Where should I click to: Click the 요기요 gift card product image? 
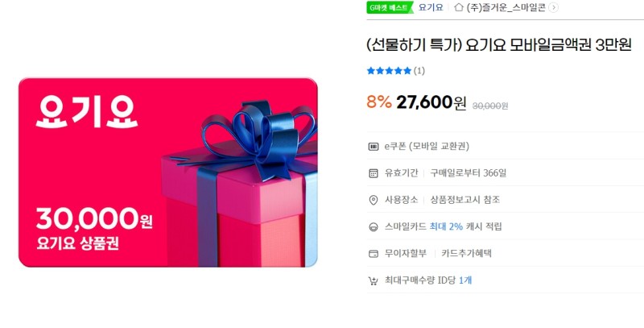click(x=168, y=172)
